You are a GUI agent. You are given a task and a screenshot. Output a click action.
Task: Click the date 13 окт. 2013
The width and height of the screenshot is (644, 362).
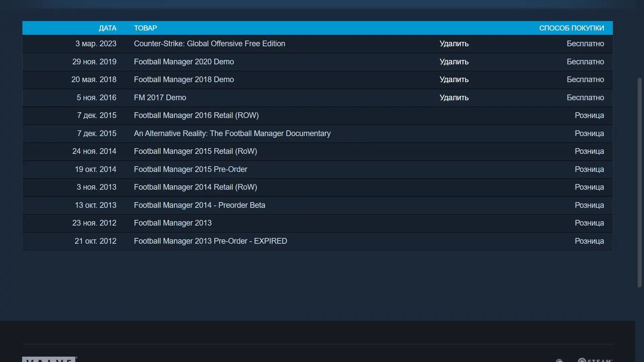pyautogui.click(x=96, y=205)
